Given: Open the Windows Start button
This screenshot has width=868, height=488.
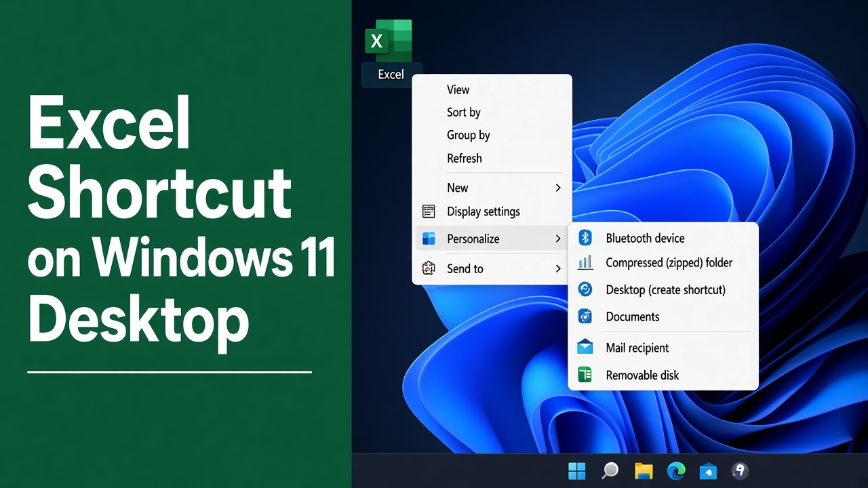Looking at the screenshot, I should point(577,471).
